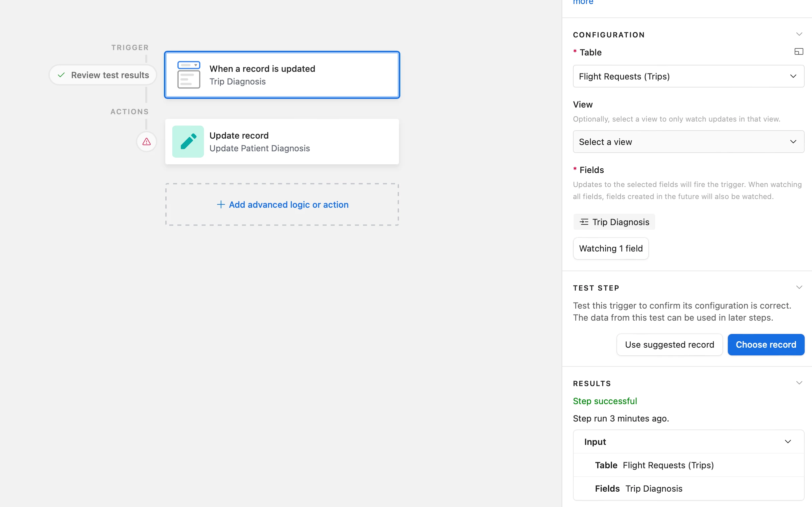Collapse the Results section chevron
This screenshot has height=507, width=812.
[x=799, y=383]
